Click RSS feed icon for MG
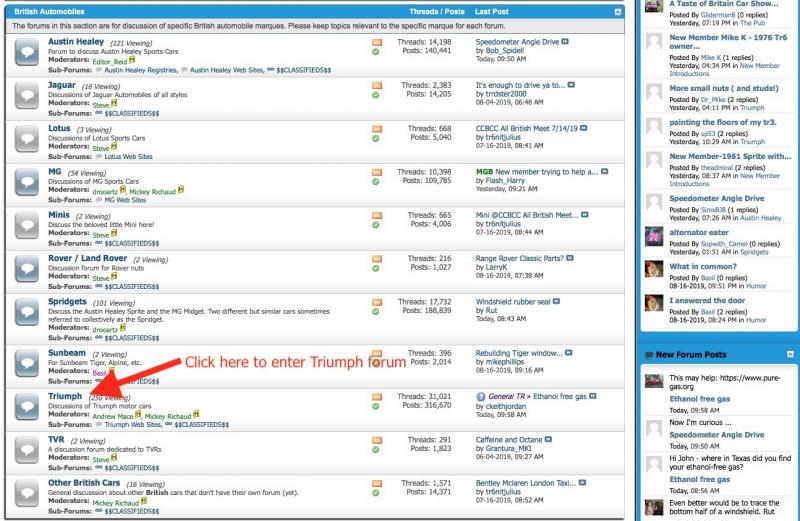 click(377, 172)
